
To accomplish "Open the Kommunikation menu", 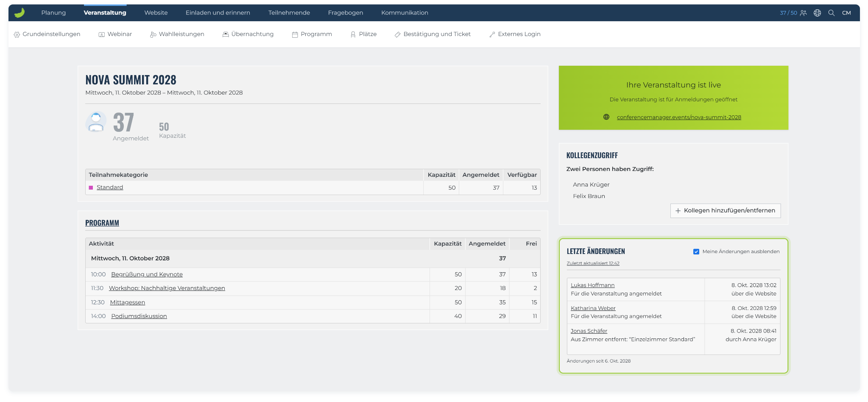I will click(x=405, y=13).
